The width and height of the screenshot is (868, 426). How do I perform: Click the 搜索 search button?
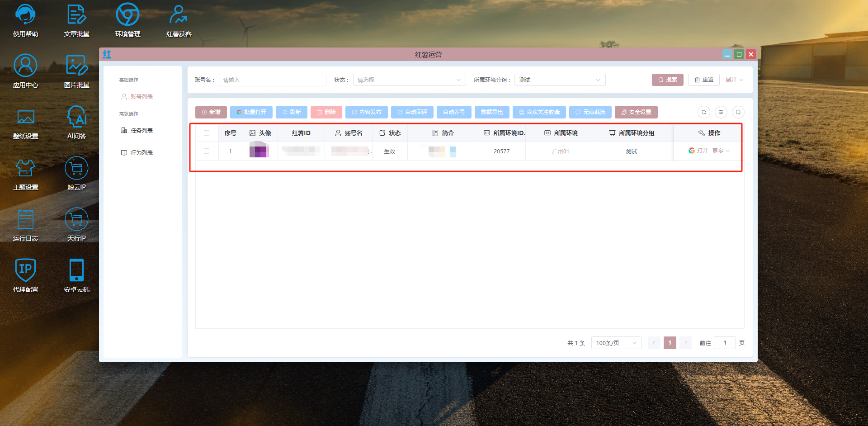[x=668, y=80]
